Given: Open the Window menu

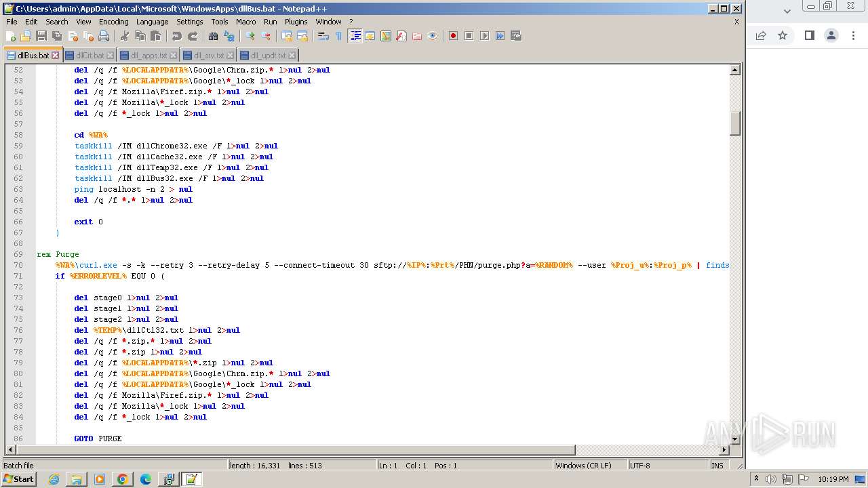Looking at the screenshot, I should 329,22.
